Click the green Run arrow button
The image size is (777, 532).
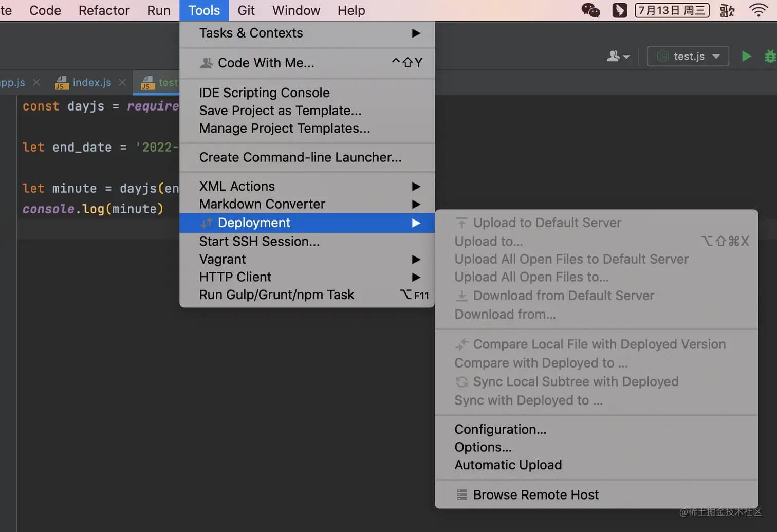(747, 56)
